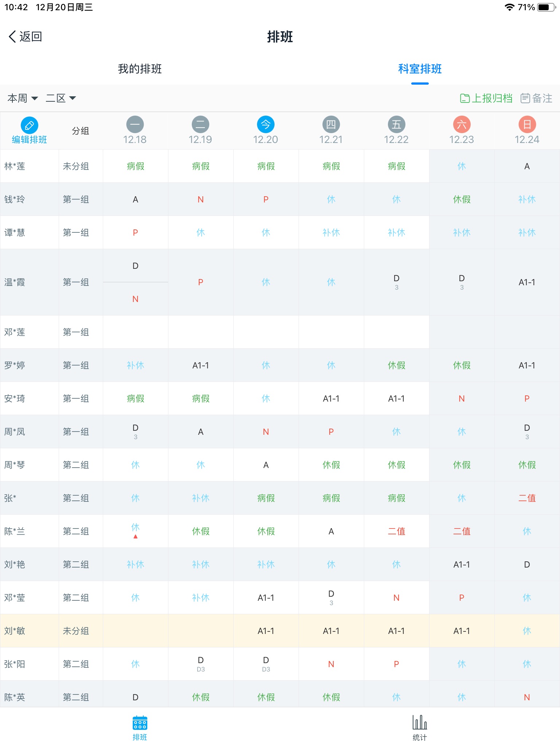The image size is (560, 747).
Task: Select 钱*玲 name cell
Action: pos(30,200)
